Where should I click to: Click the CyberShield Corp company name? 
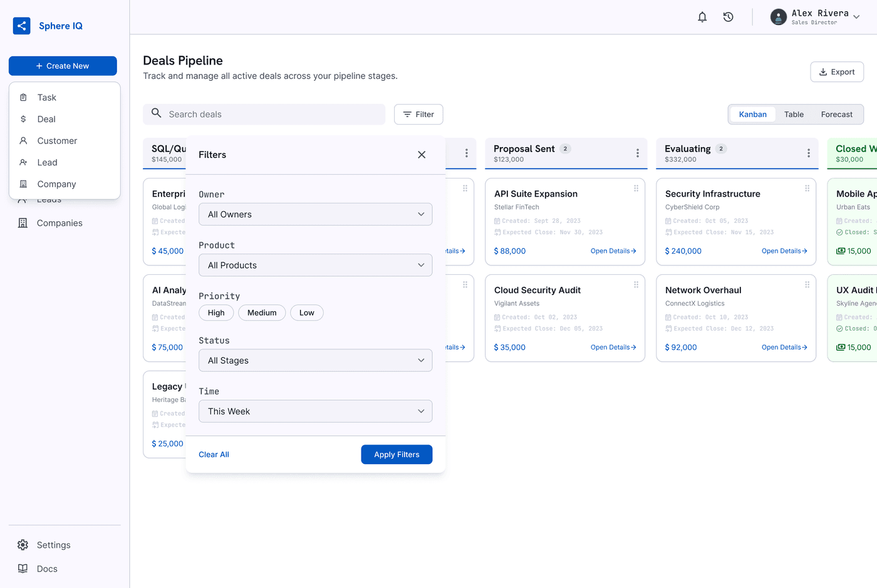pyautogui.click(x=692, y=207)
